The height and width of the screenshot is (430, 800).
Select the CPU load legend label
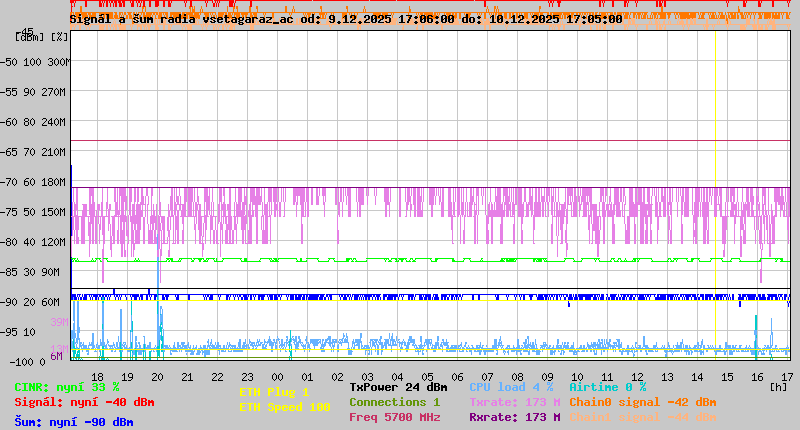[x=511, y=387]
